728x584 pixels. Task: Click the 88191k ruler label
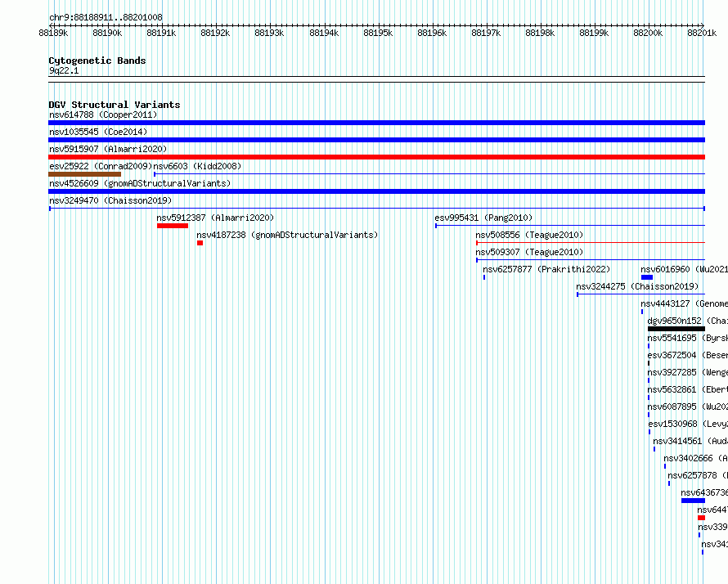coord(161,33)
